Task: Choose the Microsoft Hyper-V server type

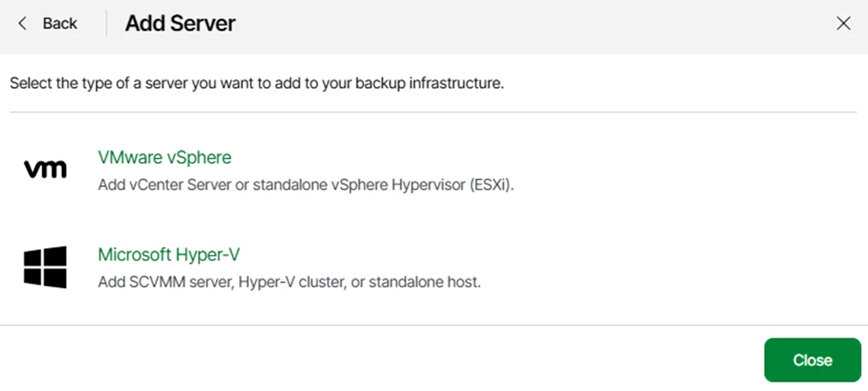Action: 169,255
